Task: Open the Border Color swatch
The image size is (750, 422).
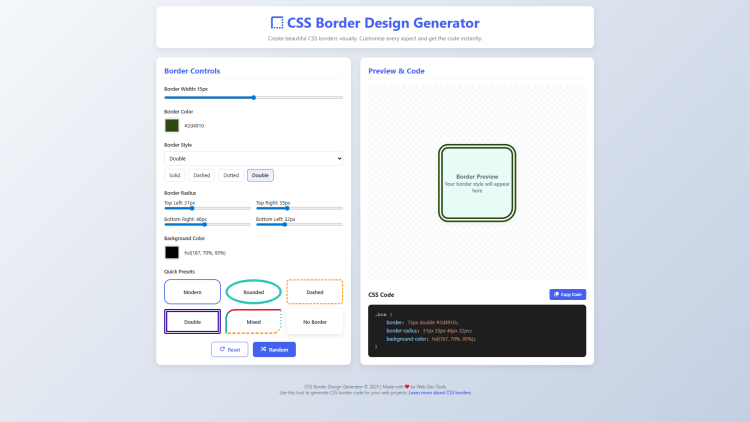Action: click(172, 125)
